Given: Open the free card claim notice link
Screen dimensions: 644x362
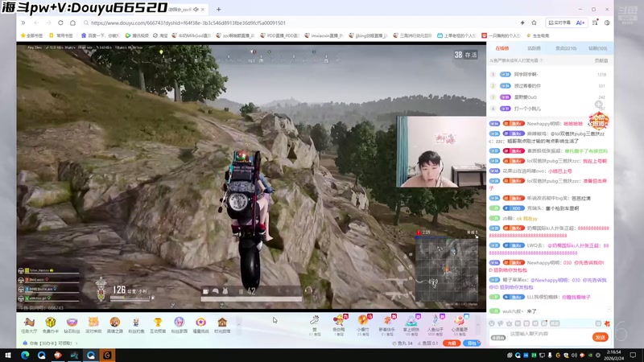Looking at the screenshot, I should 50,343.
